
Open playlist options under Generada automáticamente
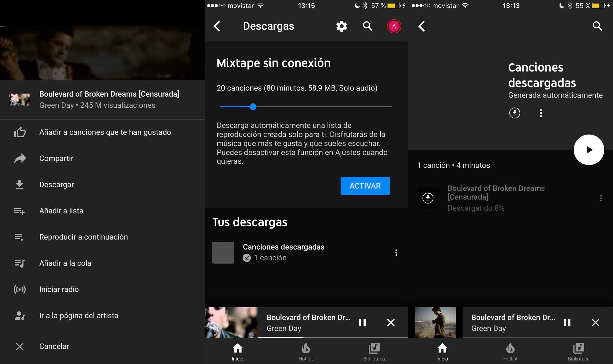tap(541, 113)
